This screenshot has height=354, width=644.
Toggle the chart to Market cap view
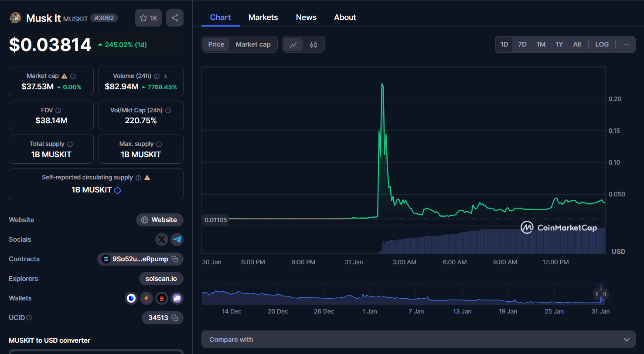tap(253, 44)
